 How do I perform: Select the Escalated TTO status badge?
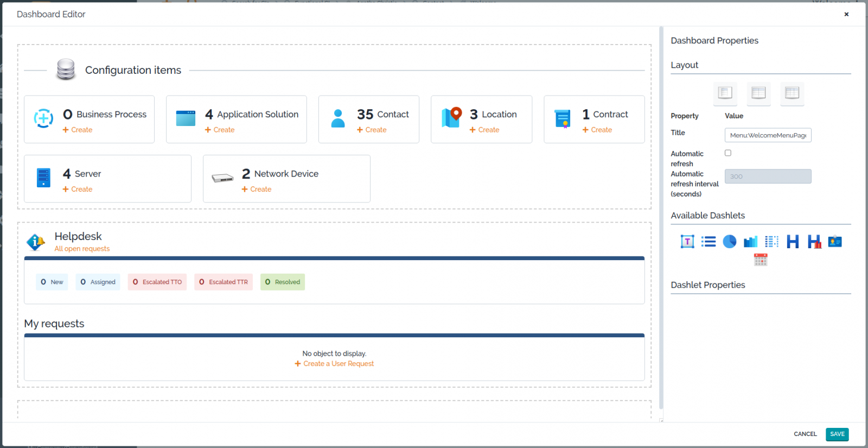coord(157,282)
